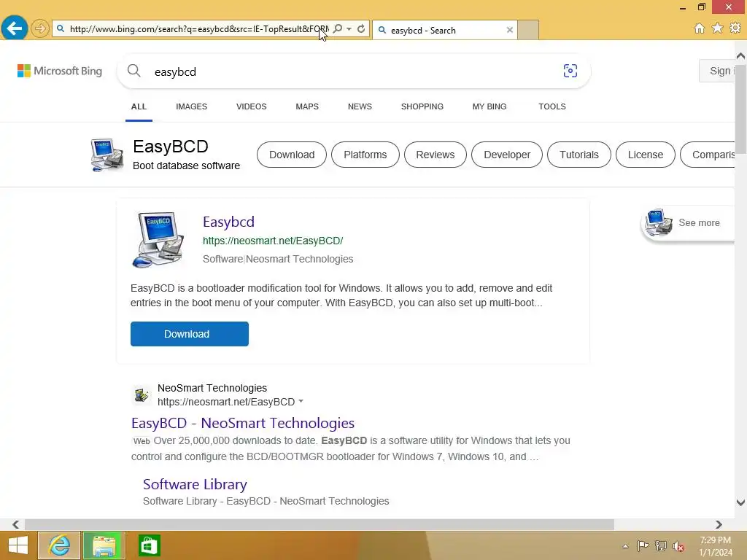The image size is (747, 560).
Task: Expand the neosmart.net/EasyBCD URL dropdown arrow
Action: pyautogui.click(x=301, y=402)
